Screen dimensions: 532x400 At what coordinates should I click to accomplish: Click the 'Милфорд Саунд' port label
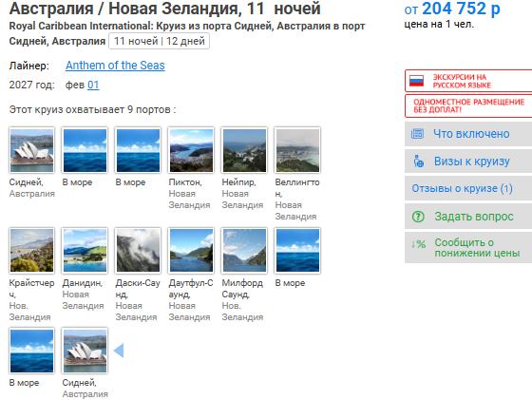point(242,289)
